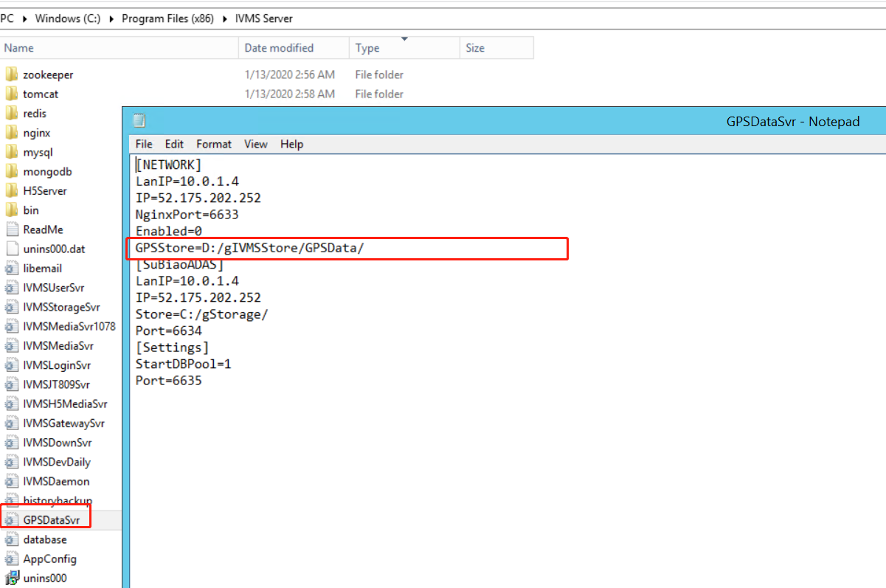This screenshot has width=886, height=588.
Task: Click the StartDBPool=1 line
Action: pos(183,364)
